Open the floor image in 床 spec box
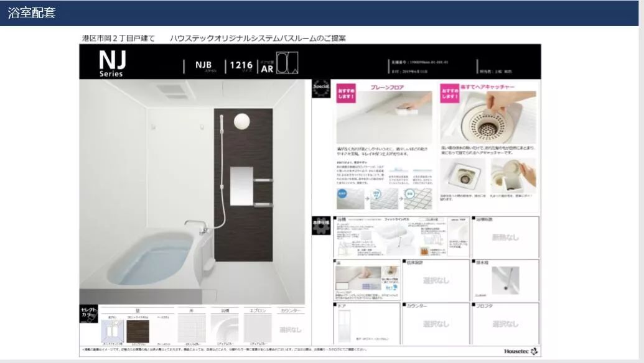644x363 pixels. 358,277
